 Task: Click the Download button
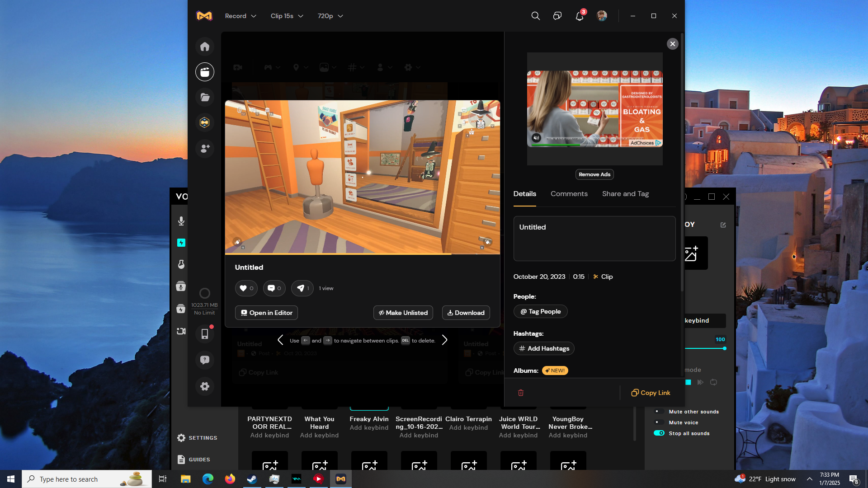pos(466,313)
